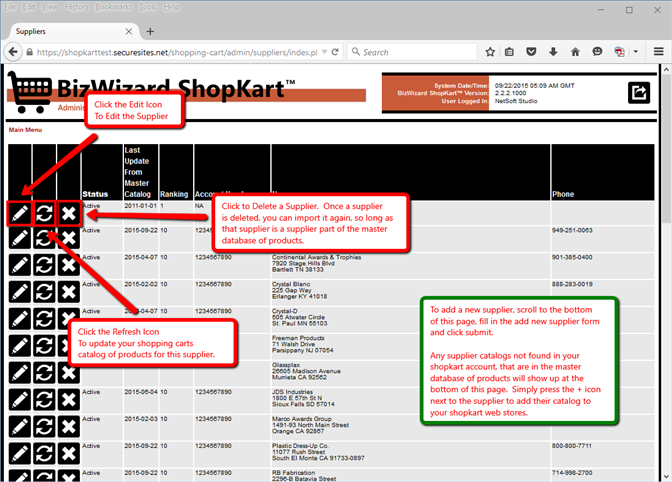Open the chat smiley toolbar icon
The image size is (672, 482).
coord(597,52)
